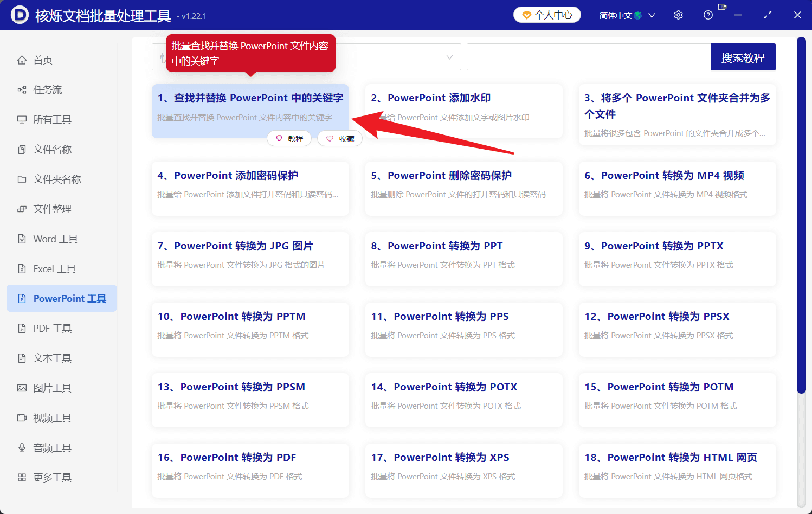
Task: Click the 任务流 workflow icon
Action: click(22, 90)
